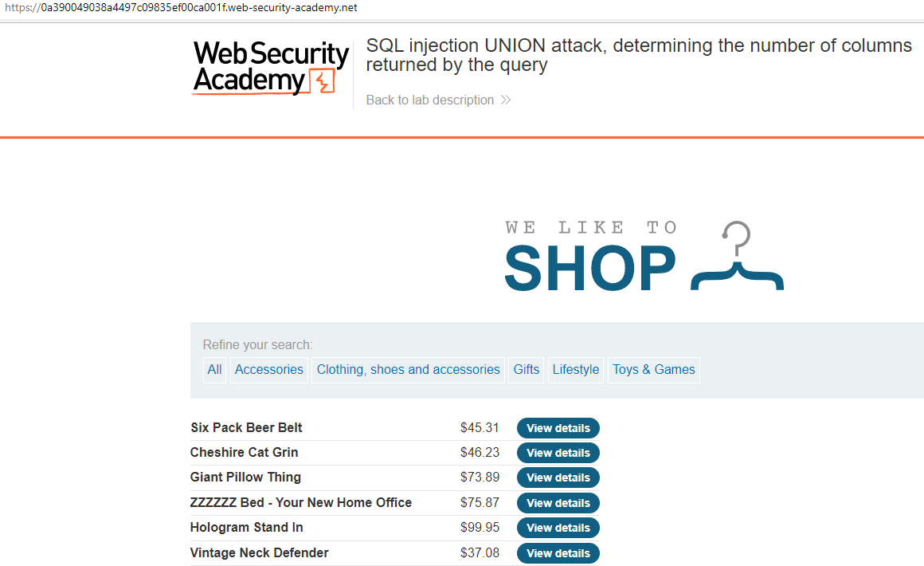View details for Vintage Neck Defender
Viewport: 924px width, 566px height.
tap(558, 552)
